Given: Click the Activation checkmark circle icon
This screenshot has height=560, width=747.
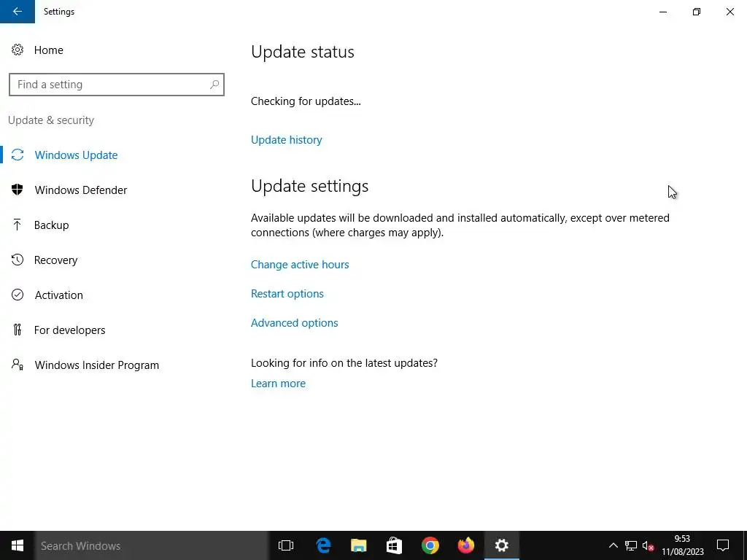Looking at the screenshot, I should pos(18,295).
